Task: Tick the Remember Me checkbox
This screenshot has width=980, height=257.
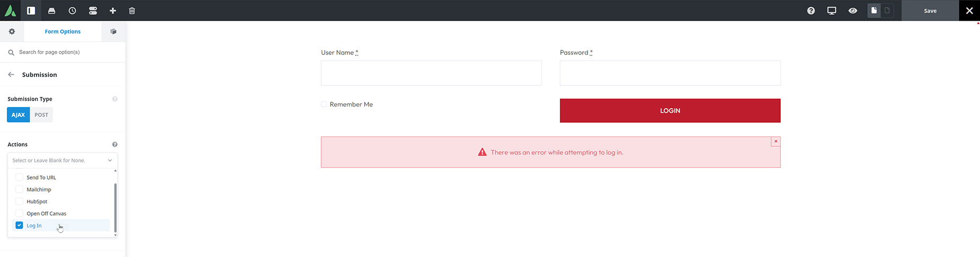Action: pos(324,104)
